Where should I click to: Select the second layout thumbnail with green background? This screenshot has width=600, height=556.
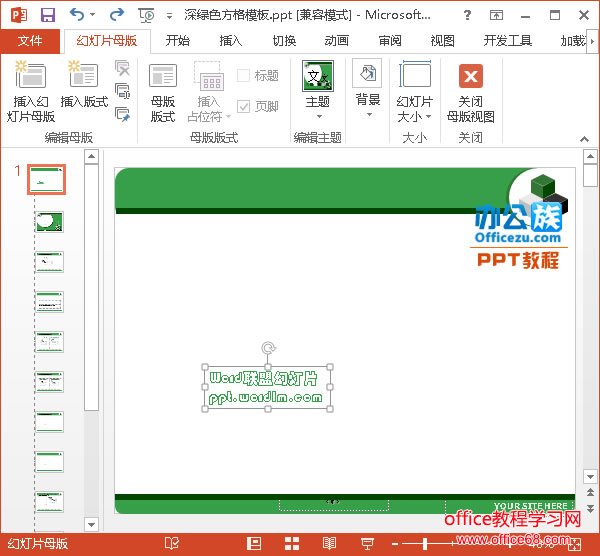point(49,222)
